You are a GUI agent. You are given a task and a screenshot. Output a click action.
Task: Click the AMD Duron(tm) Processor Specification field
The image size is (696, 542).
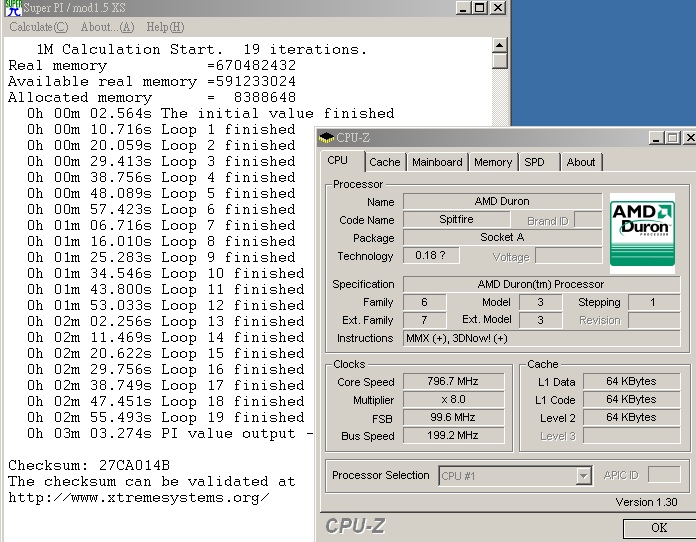(541, 284)
